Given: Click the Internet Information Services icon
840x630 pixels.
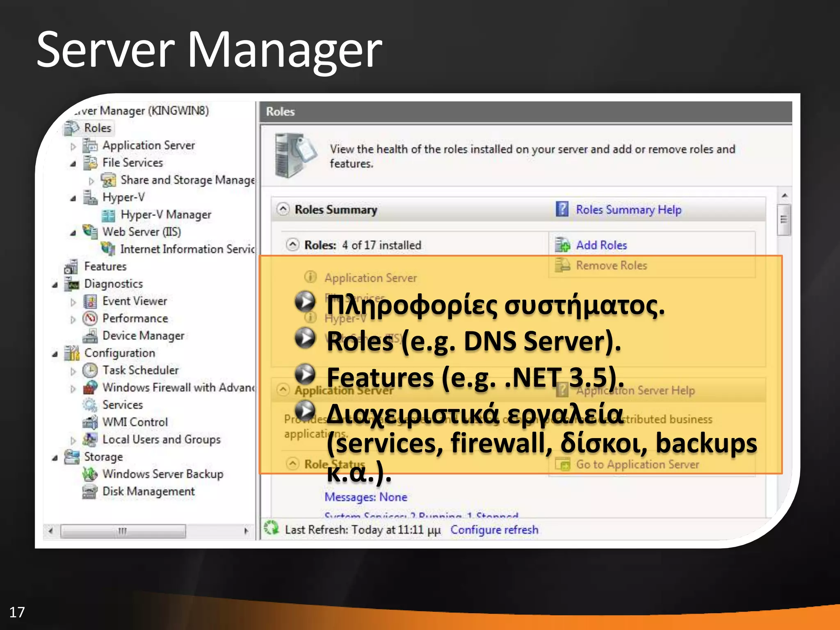Looking at the screenshot, I should (108, 249).
